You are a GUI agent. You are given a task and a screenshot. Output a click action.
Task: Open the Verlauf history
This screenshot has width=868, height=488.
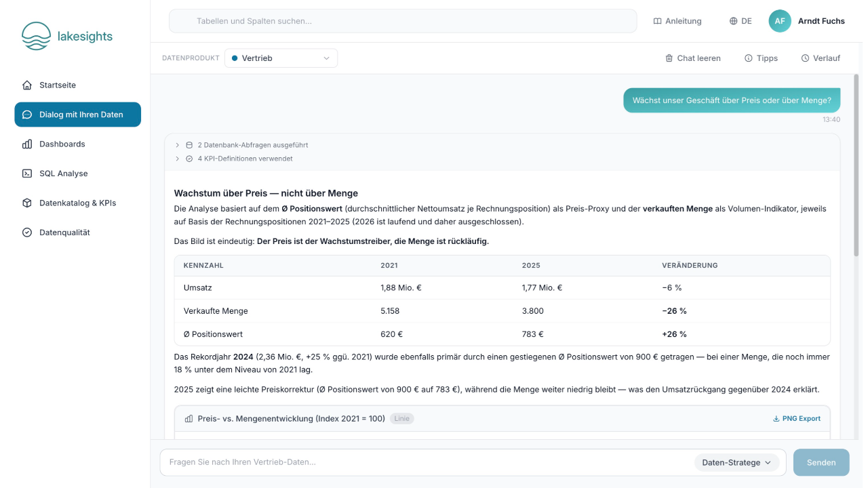click(821, 58)
